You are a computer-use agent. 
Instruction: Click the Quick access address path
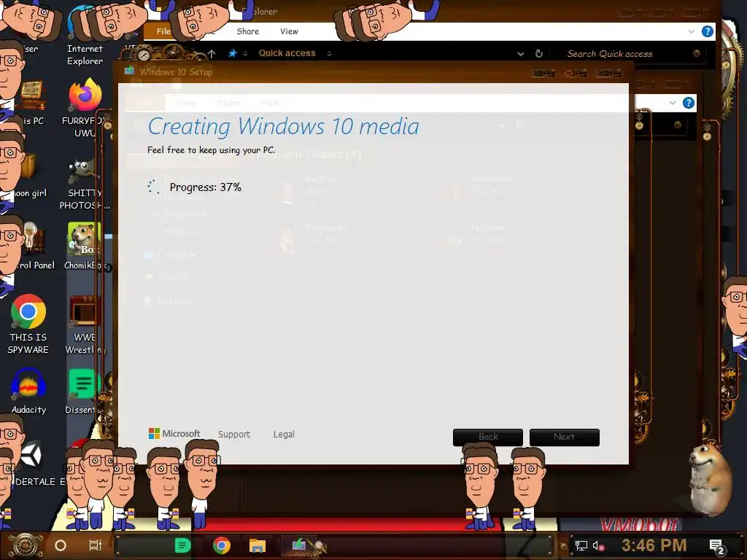click(287, 53)
